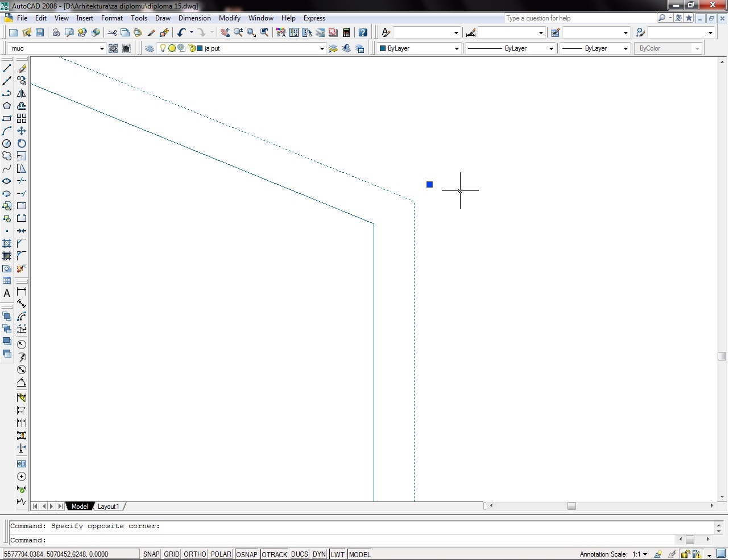Expand the 'ja put' layer dropdown
Screen dimensions: 729x560
pos(322,49)
